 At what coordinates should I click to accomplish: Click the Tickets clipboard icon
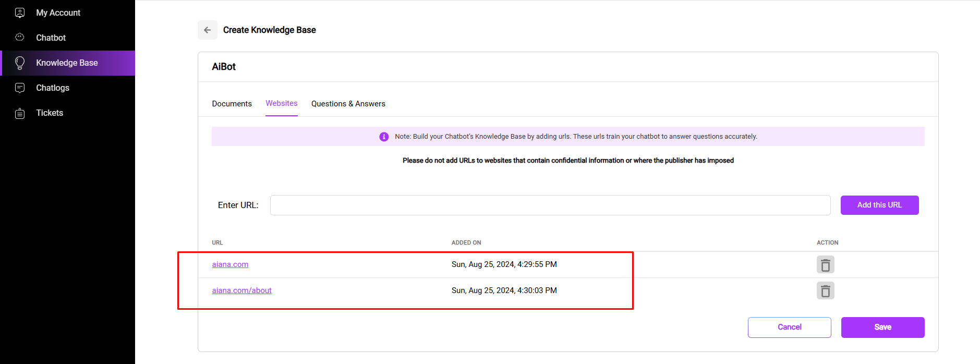(x=20, y=113)
